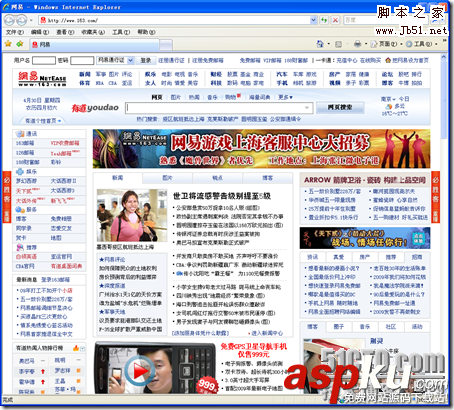The height and width of the screenshot is (410, 454).
Task: Click the Add to Favorites star icon
Action: pos(20,44)
